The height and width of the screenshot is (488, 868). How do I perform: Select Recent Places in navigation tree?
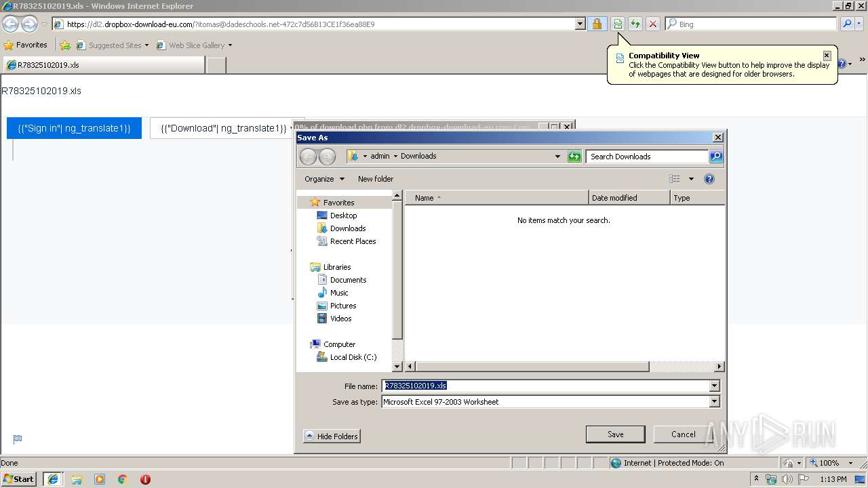point(353,241)
